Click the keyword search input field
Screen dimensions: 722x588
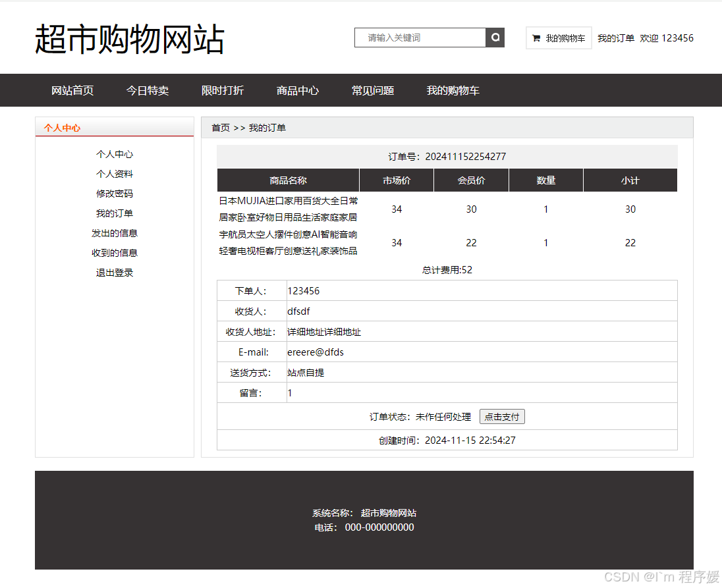[x=420, y=38]
